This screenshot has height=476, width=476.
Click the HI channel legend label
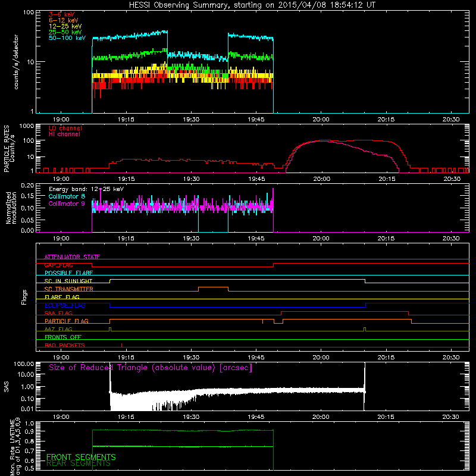(64, 134)
